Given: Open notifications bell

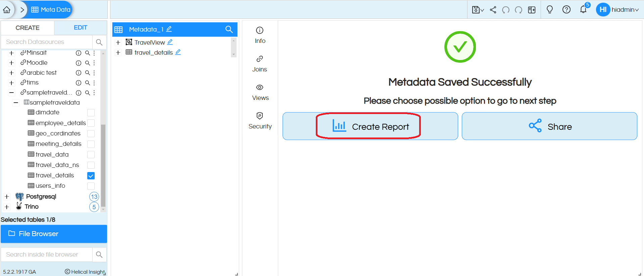Looking at the screenshot, I should pos(583,10).
